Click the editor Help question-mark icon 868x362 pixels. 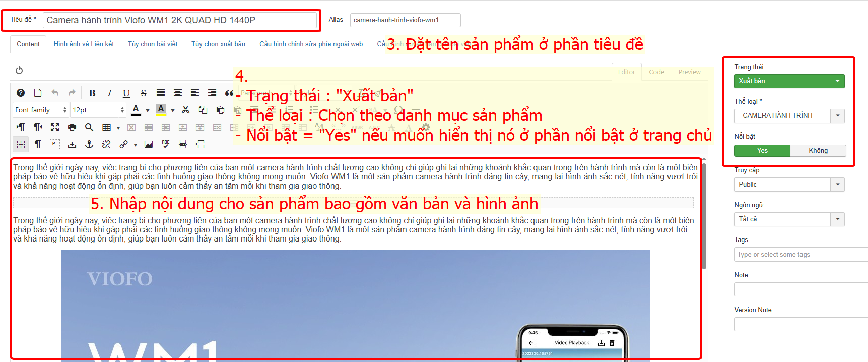click(21, 93)
